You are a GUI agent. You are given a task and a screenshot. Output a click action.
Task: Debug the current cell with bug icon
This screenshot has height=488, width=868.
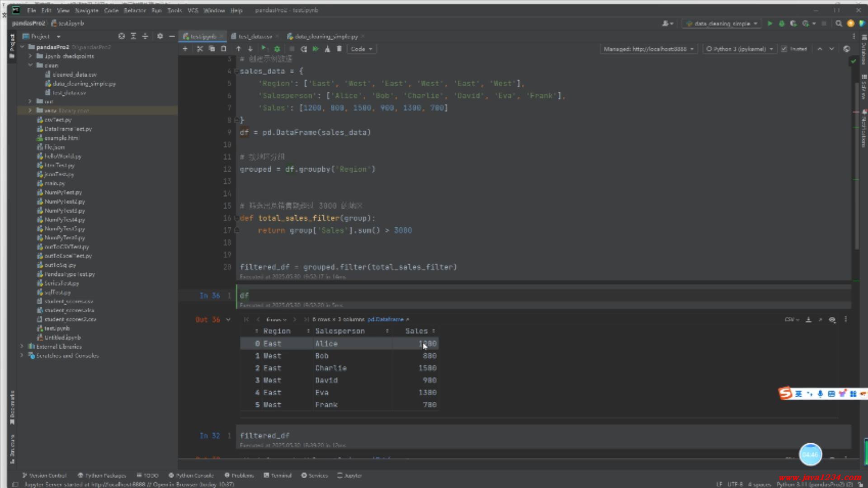277,49
